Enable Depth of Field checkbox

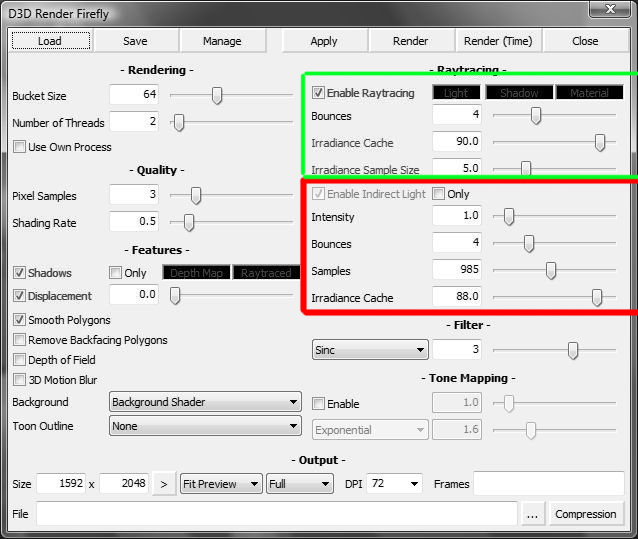coord(19,360)
